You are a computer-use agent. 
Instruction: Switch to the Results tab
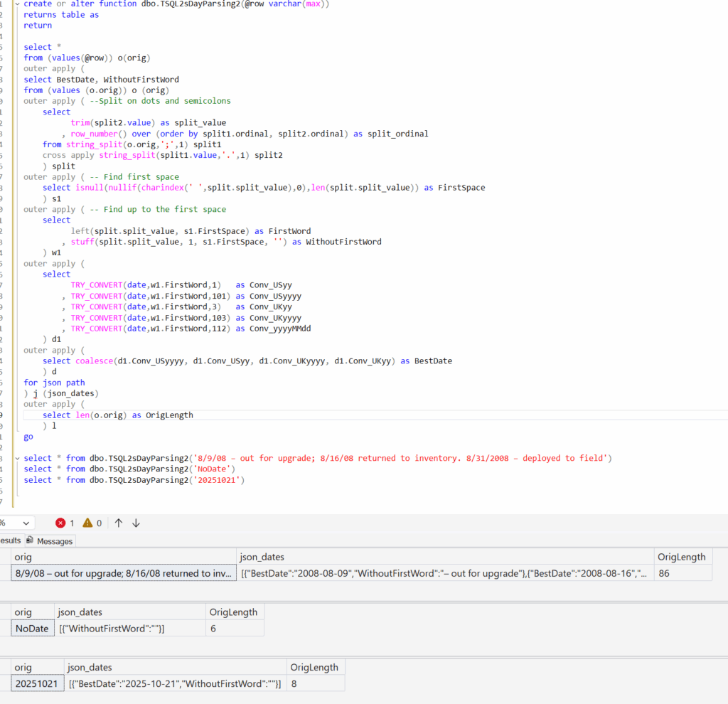pyautogui.click(x=10, y=540)
